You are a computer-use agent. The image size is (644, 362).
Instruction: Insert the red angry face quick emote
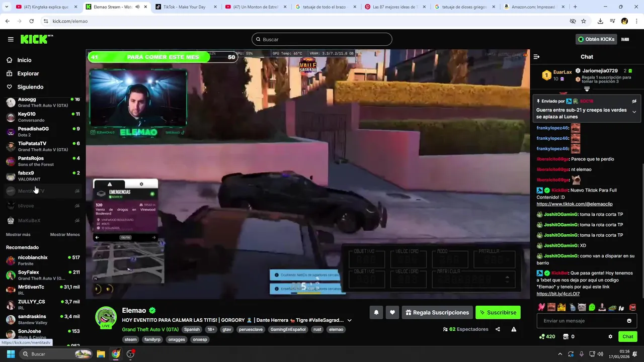(632, 307)
